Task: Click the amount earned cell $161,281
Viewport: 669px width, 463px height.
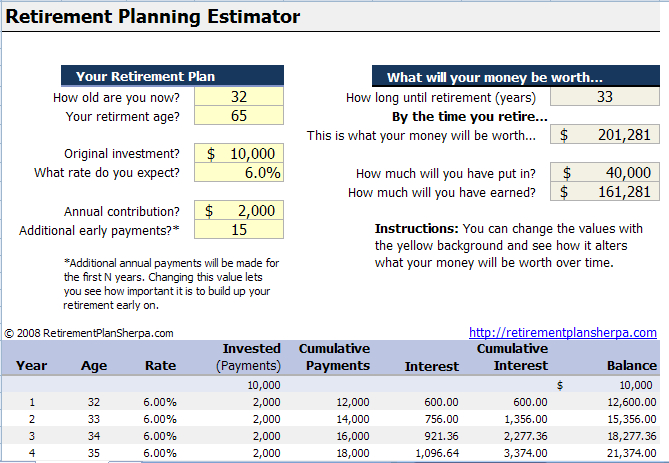Action: (x=605, y=192)
